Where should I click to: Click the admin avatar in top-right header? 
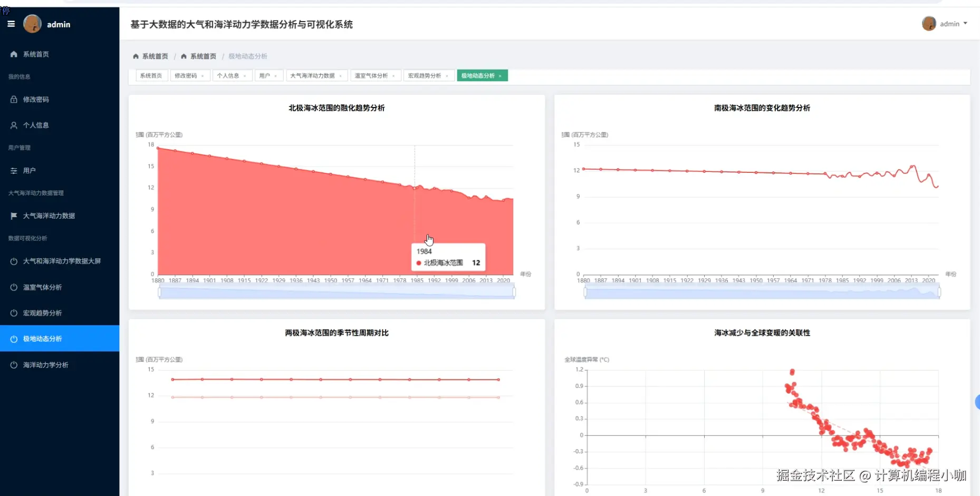coord(929,24)
